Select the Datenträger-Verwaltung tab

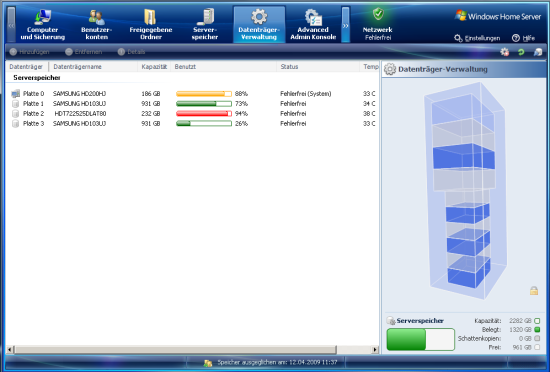[x=259, y=25]
